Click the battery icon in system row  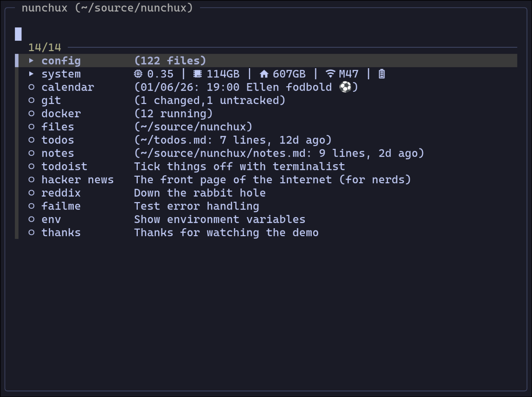pyautogui.click(x=382, y=74)
